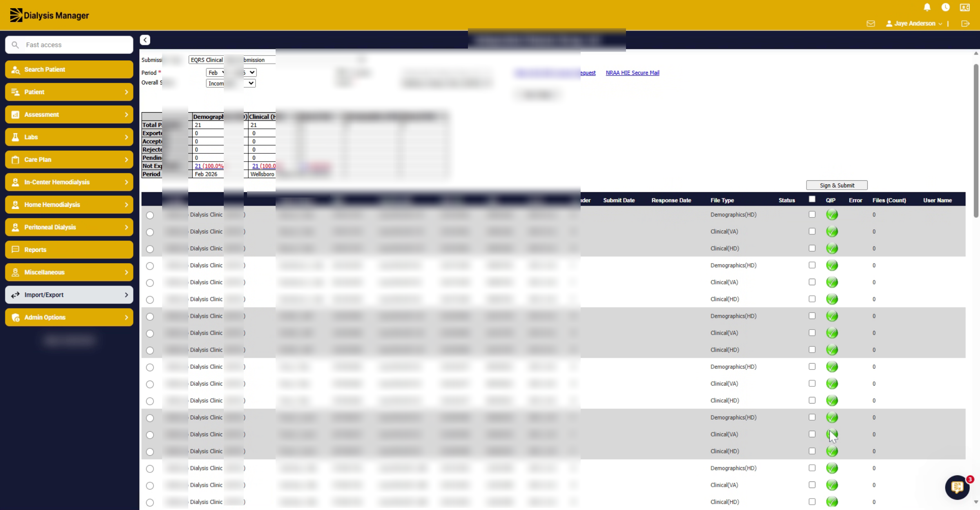Click the scrollbar down arrow

976,502
